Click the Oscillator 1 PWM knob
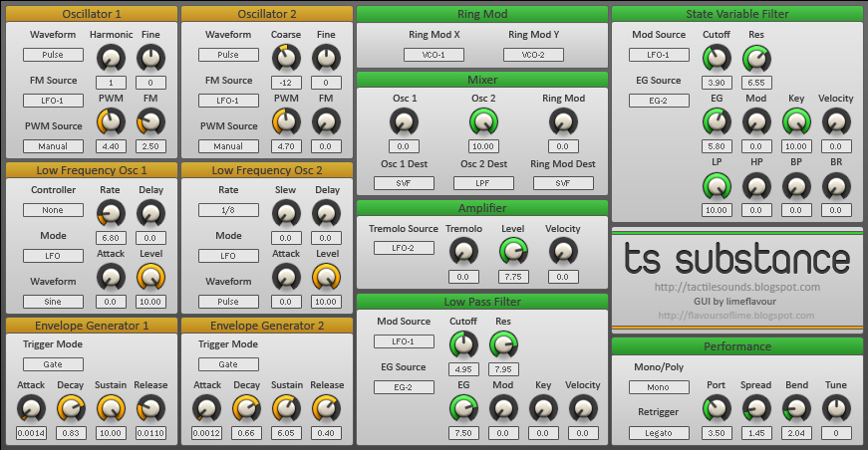The height and width of the screenshot is (450, 868). (111, 121)
